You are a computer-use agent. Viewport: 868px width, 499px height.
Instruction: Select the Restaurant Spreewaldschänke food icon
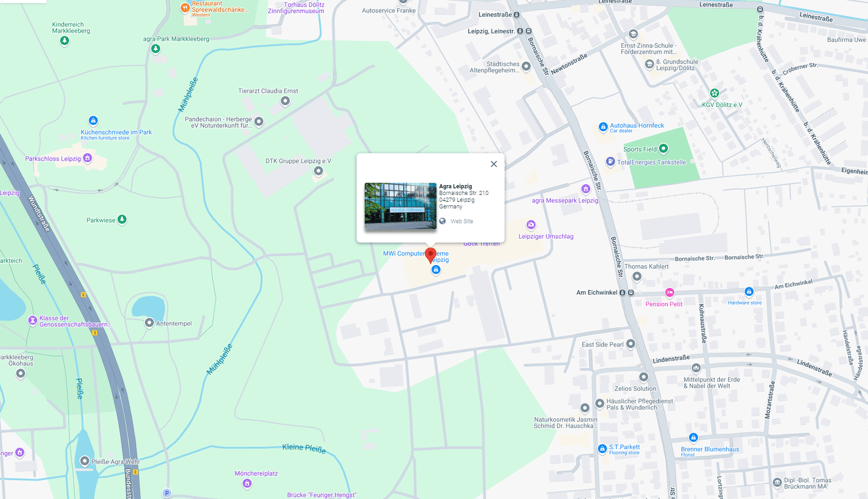(185, 7)
